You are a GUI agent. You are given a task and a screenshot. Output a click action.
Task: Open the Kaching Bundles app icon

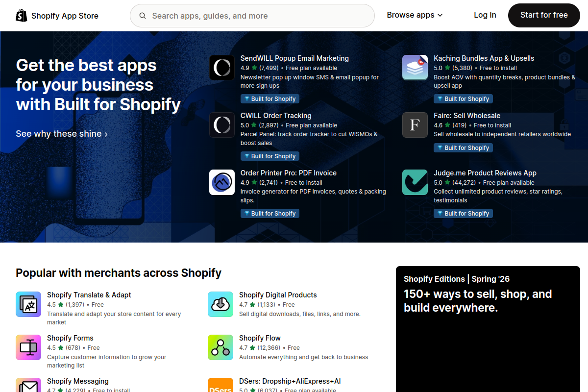point(415,68)
